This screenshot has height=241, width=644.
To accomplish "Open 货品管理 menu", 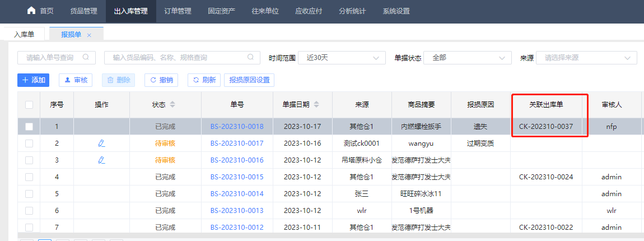I will [x=84, y=11].
